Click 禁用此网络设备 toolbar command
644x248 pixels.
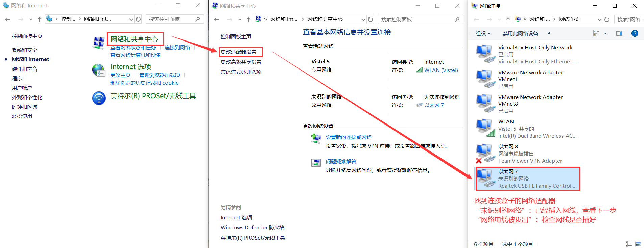pyautogui.click(x=520, y=33)
